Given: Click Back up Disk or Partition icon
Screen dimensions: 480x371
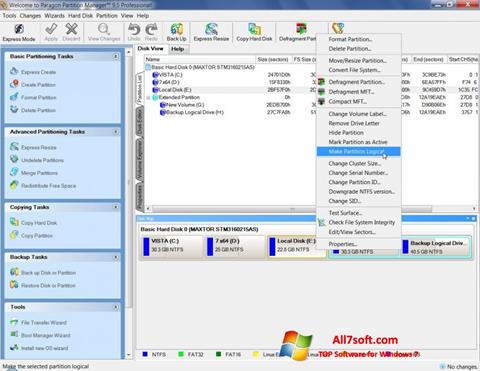Looking at the screenshot, I should 14,272.
